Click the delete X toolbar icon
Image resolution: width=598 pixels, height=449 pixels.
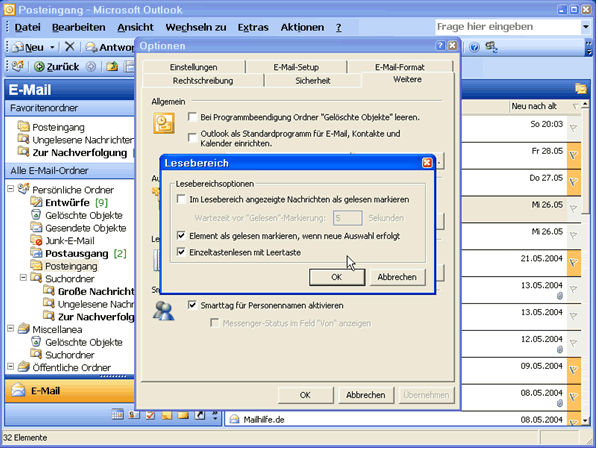click(69, 47)
